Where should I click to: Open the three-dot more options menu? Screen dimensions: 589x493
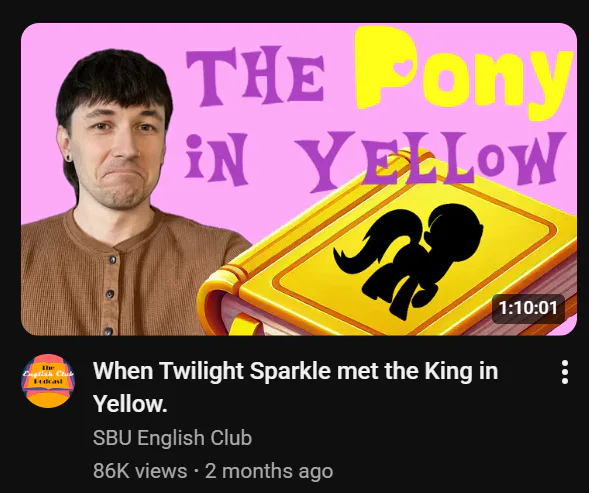[x=565, y=372]
